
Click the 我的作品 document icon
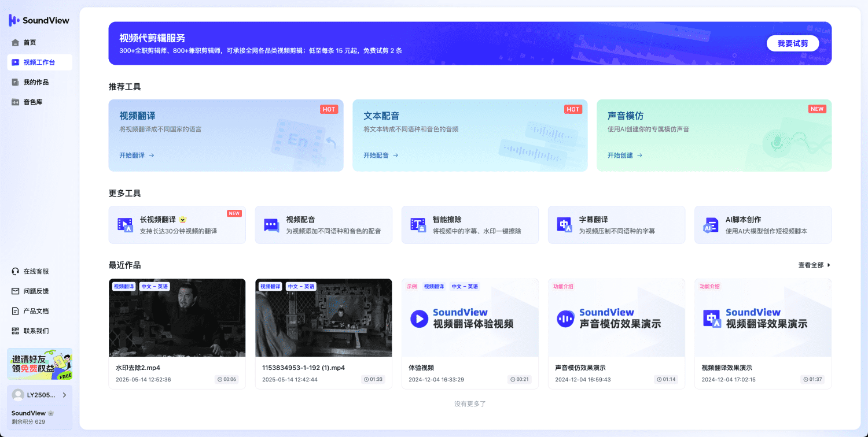[x=16, y=82]
